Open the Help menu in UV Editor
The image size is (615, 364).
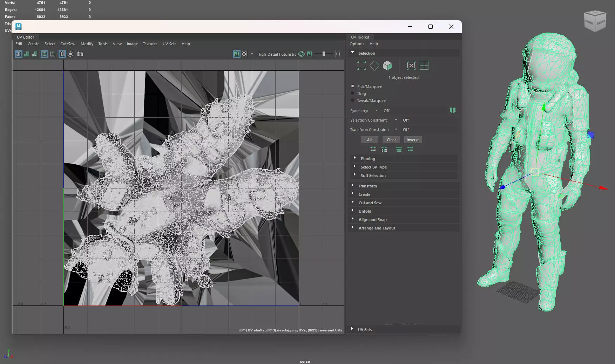186,44
